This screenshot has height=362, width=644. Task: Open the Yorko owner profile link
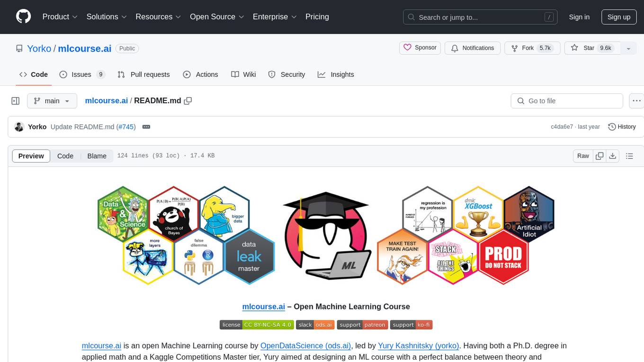pos(39,48)
